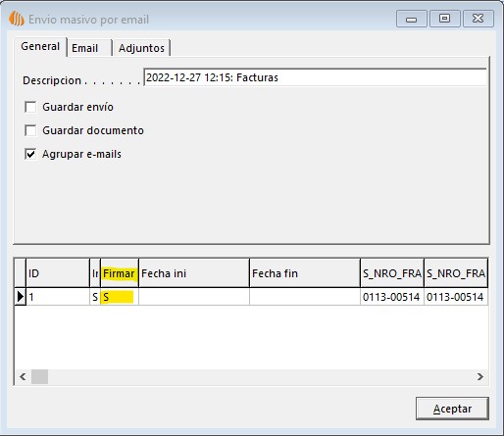This screenshot has width=504, height=436.
Task: Click the Firmar column header
Action: coord(120,273)
